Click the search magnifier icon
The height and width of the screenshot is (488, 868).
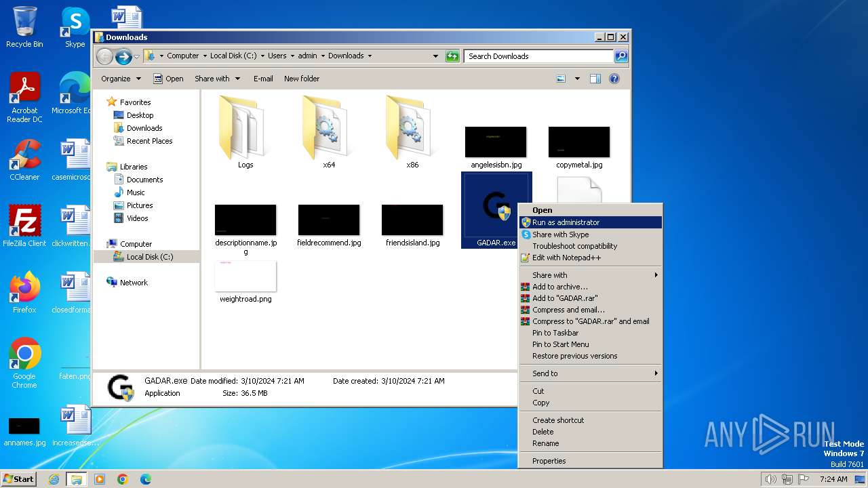coord(620,56)
